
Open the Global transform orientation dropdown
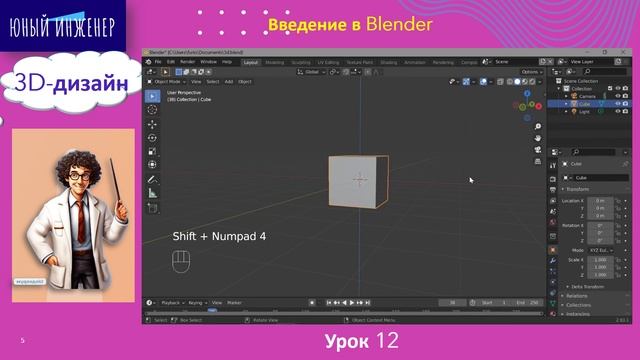pyautogui.click(x=311, y=72)
